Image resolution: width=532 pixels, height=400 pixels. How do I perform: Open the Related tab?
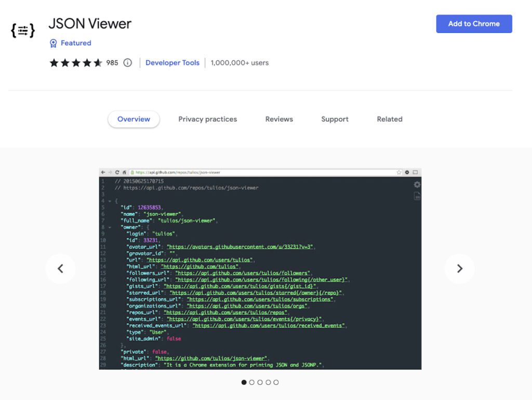(390, 119)
